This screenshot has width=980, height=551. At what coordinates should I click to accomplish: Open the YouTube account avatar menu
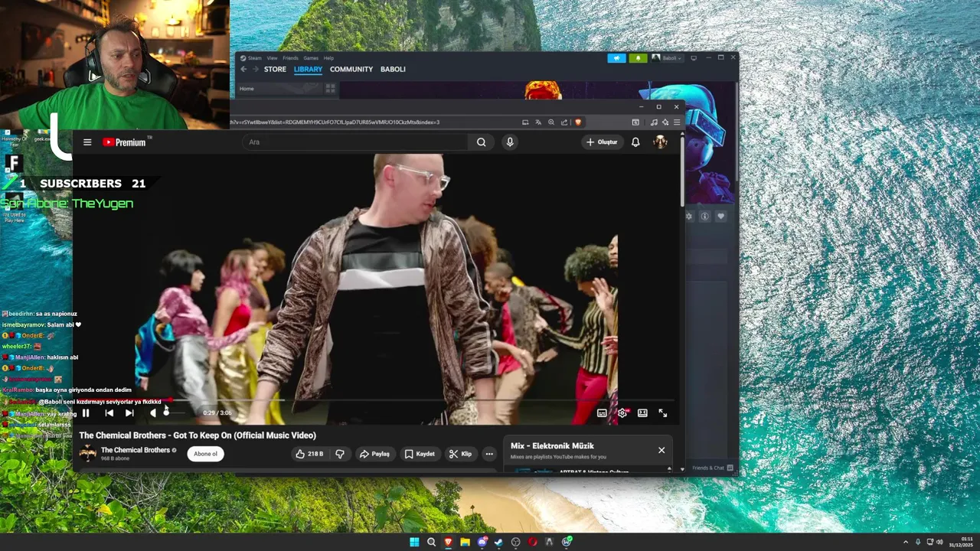pyautogui.click(x=660, y=142)
